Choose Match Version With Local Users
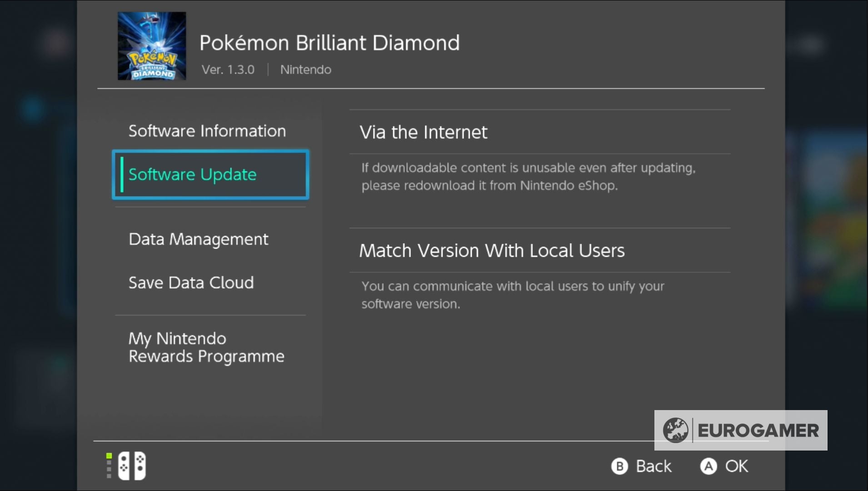This screenshot has height=491, width=868. [x=492, y=250]
